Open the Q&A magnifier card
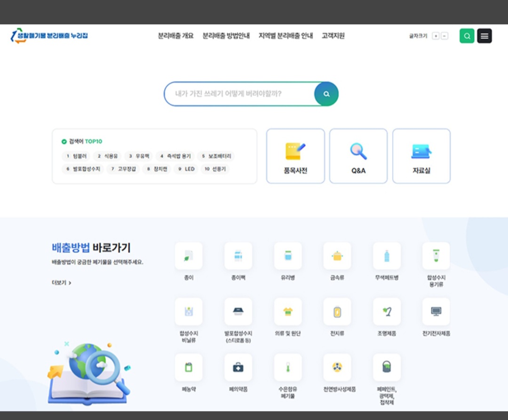508x420 pixels. click(358, 156)
